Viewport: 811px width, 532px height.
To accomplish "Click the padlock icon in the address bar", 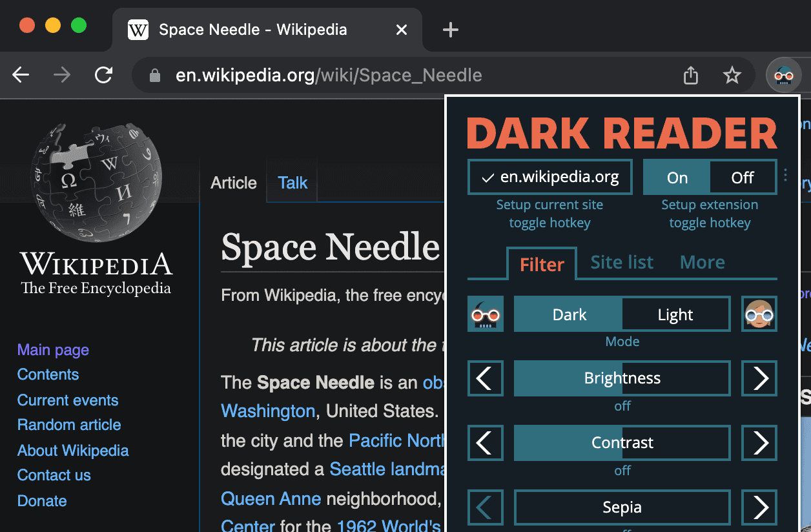I will tap(154, 75).
